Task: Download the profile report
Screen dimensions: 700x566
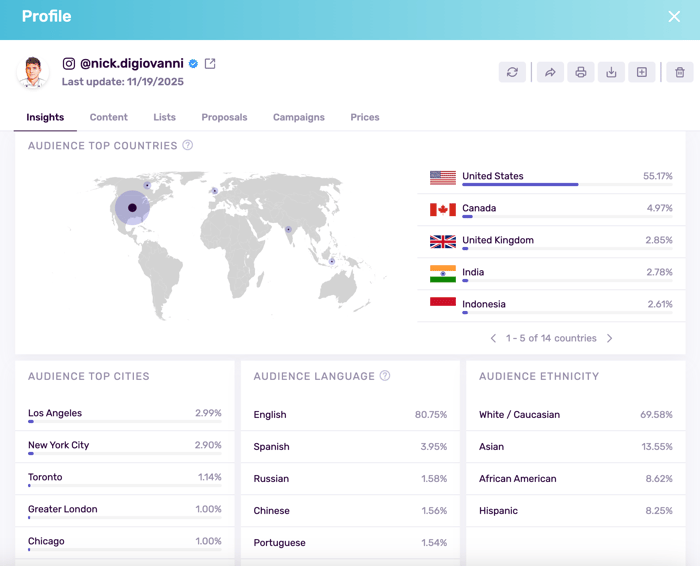Action: point(611,72)
